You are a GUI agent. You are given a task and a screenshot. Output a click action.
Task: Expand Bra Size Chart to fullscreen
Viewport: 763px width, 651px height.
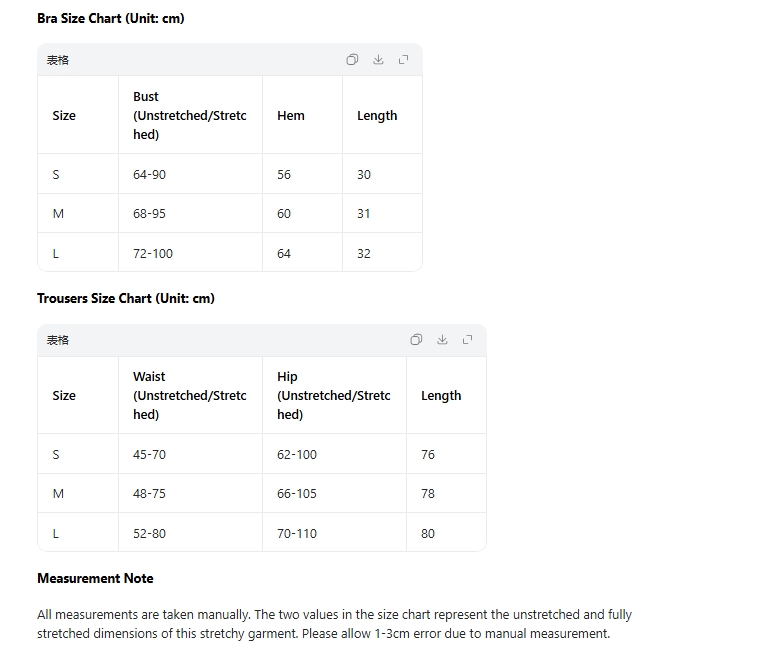(403, 60)
